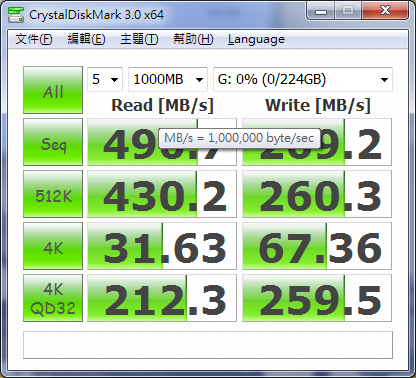Click the 512K write result 260.3

[x=317, y=194]
